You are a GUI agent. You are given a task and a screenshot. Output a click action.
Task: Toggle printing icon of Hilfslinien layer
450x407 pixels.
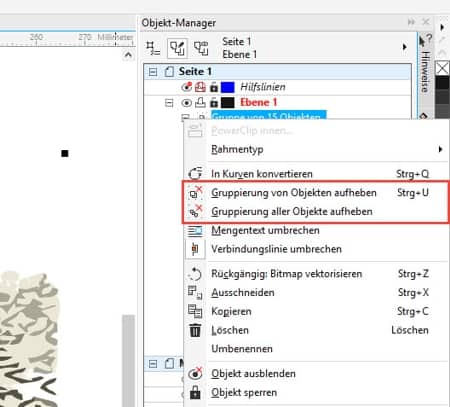[x=200, y=87]
